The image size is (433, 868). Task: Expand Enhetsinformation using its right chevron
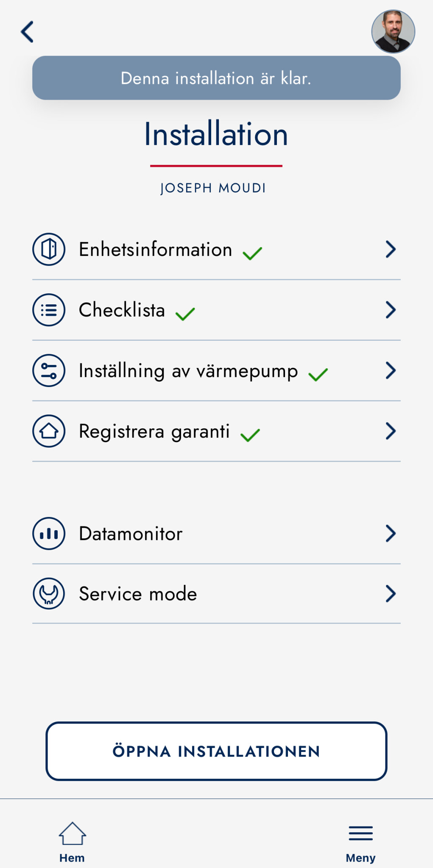391,249
